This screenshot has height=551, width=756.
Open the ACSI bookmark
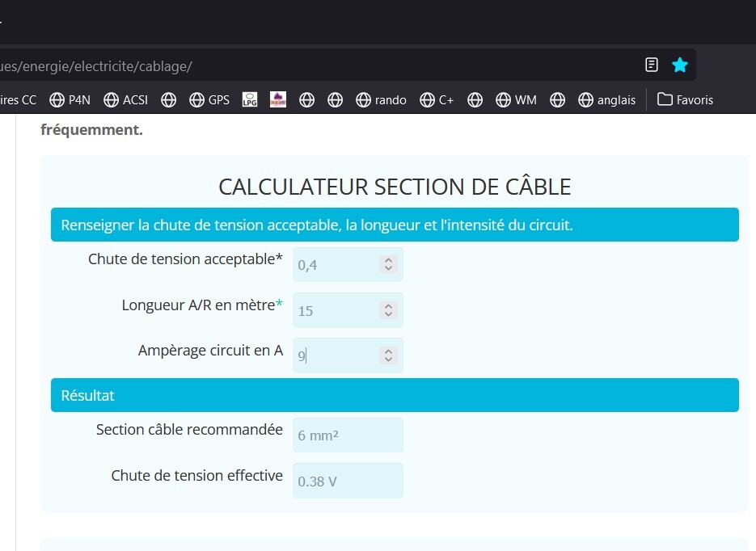click(126, 100)
